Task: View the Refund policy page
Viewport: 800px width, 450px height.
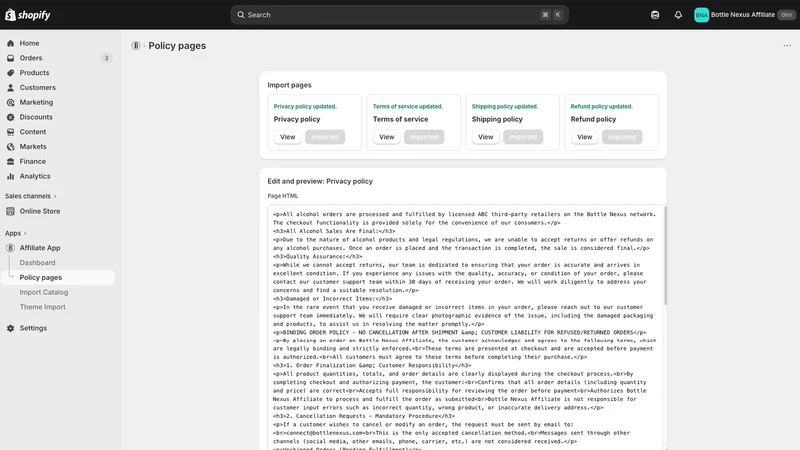Action: tap(584, 137)
